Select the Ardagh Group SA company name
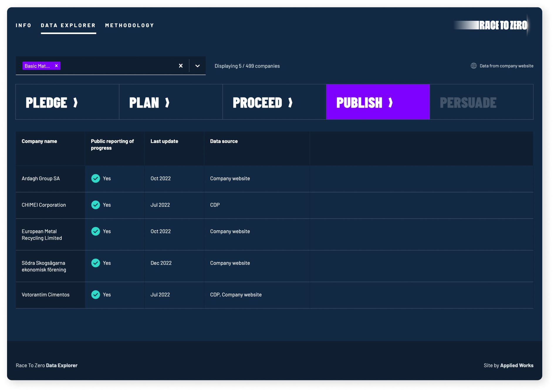This screenshot has width=554, height=392. (x=41, y=178)
